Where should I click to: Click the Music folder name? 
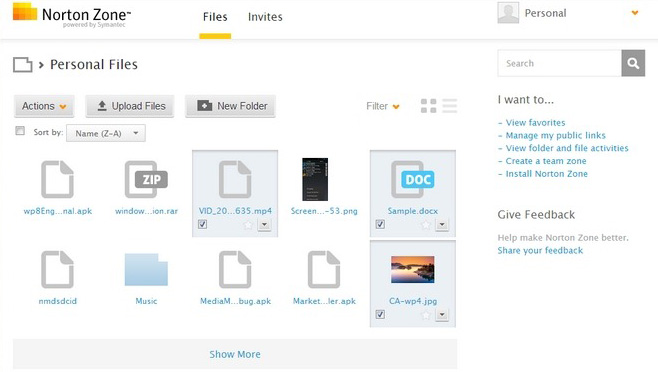pyautogui.click(x=146, y=301)
